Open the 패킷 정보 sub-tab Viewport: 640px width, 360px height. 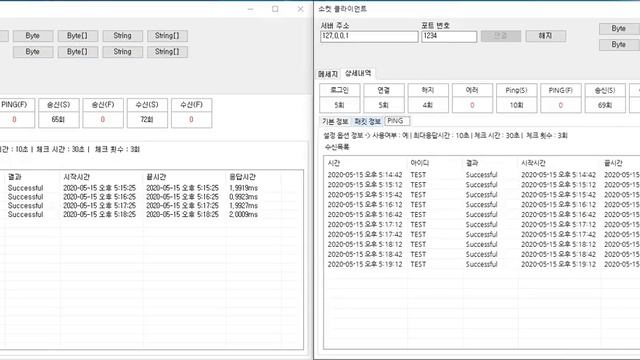click(x=367, y=121)
